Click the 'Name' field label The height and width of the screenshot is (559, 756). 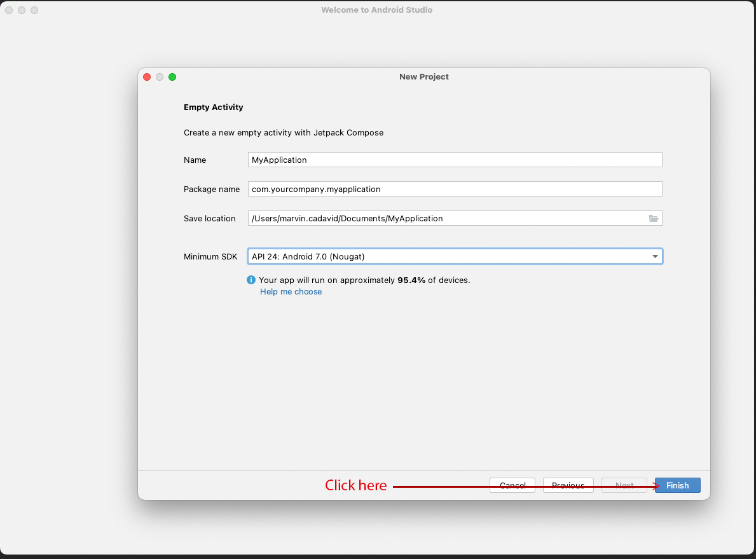point(195,160)
